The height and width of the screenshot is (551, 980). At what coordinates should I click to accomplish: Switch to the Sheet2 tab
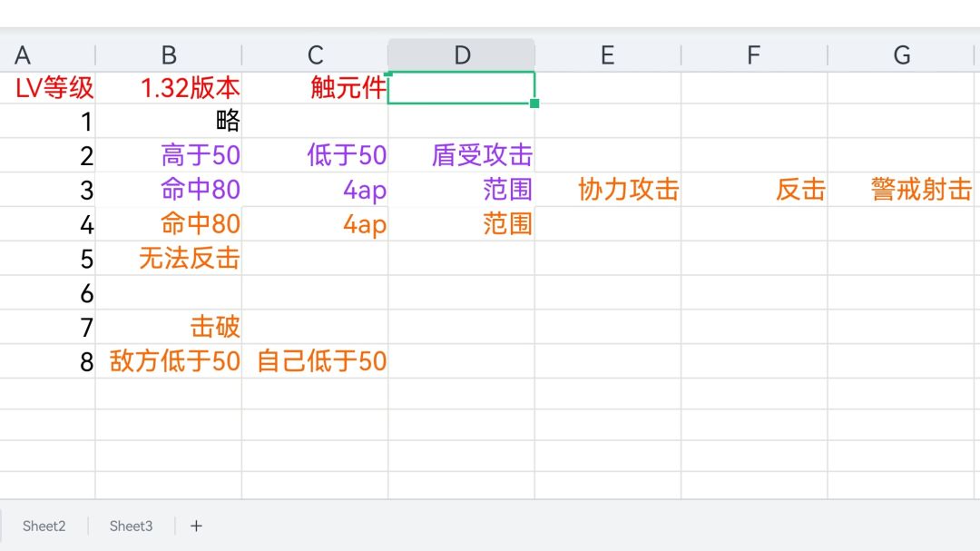(x=44, y=526)
